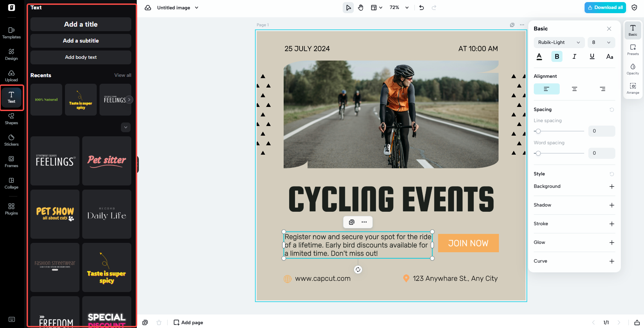Click Add a subtitle button
The width and height of the screenshot is (644, 328).
81,41
